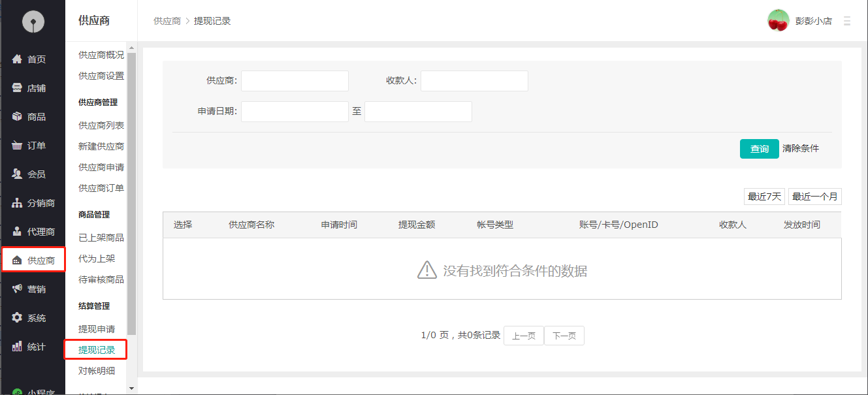Click the submenu scrollbar down arrow

tap(131, 388)
